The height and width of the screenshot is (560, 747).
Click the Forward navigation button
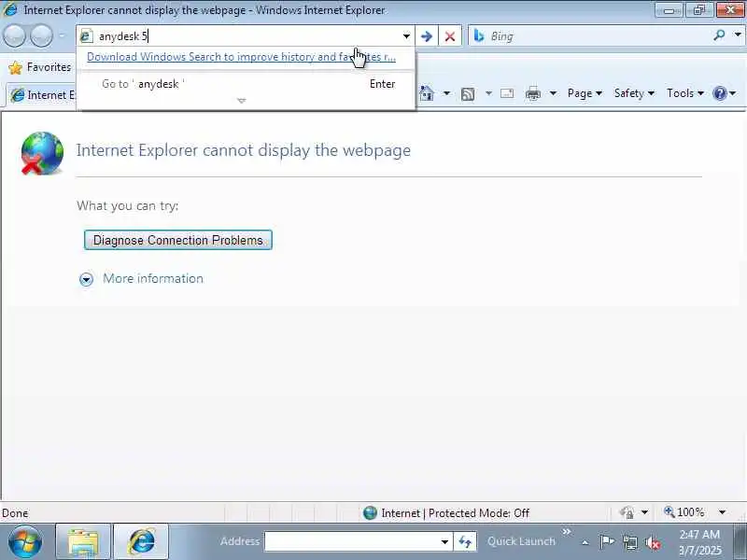(41, 35)
